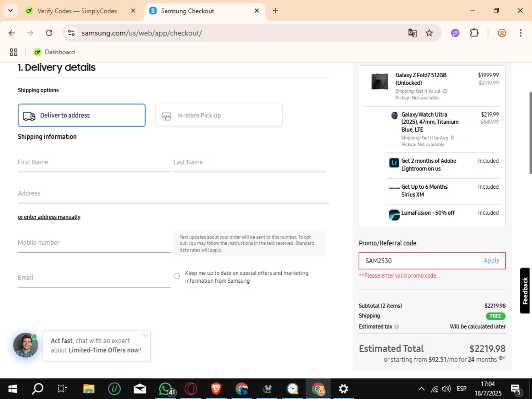
Task: Click the forward navigation arrow
Action: 31,33
